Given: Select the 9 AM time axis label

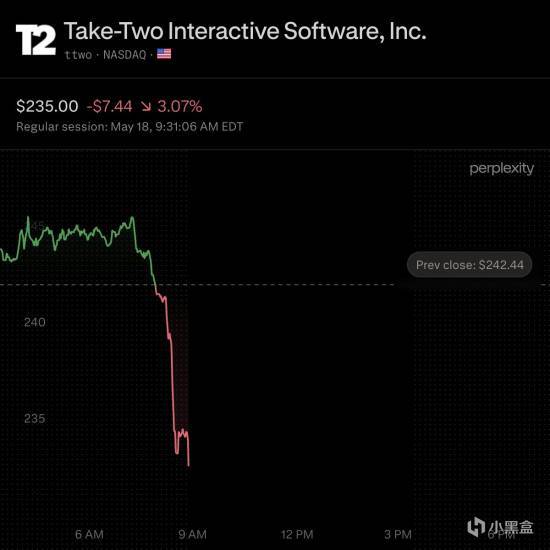Looking at the screenshot, I should coord(192,535).
